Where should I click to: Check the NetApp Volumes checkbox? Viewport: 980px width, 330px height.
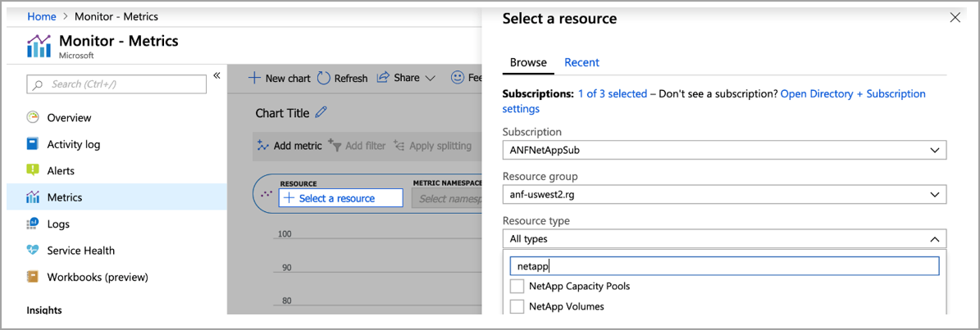click(517, 306)
